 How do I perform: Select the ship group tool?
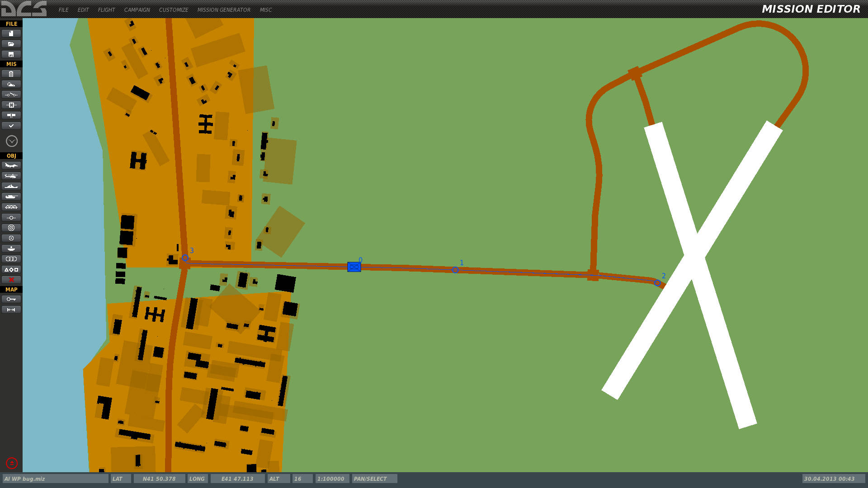pyautogui.click(x=11, y=186)
